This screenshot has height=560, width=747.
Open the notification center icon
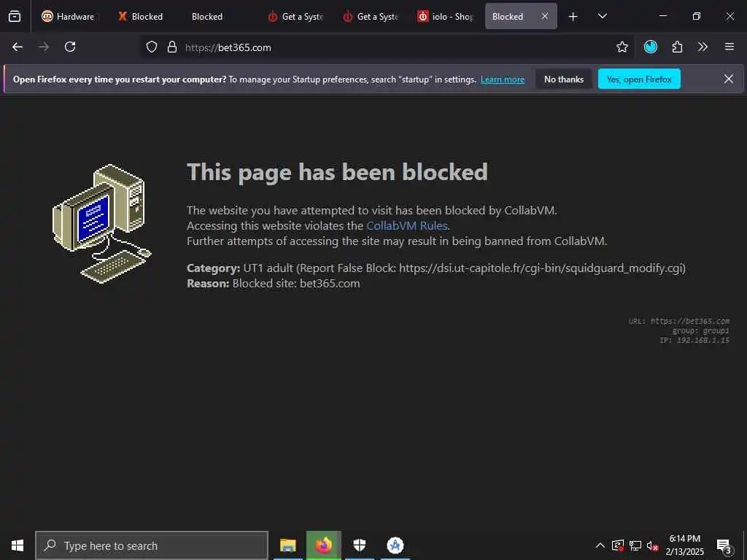pos(724,545)
